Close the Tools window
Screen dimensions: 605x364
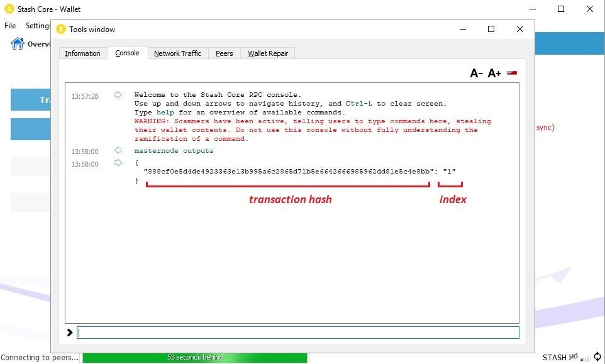point(519,29)
